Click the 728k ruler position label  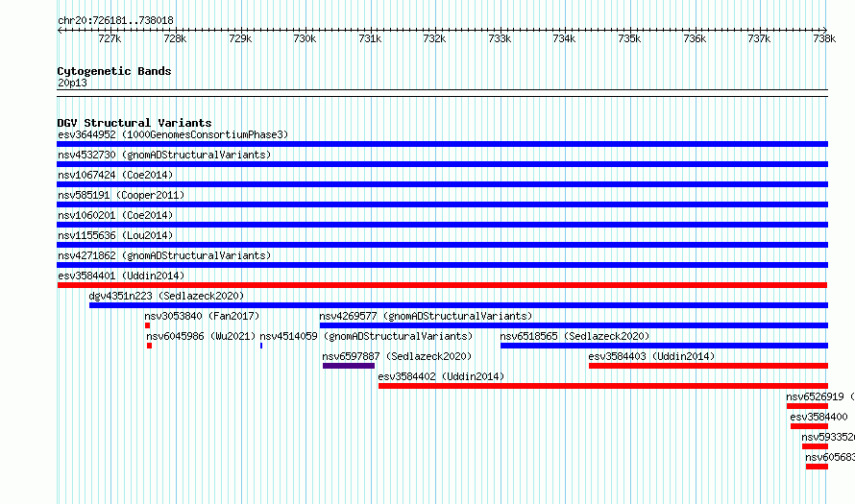[x=175, y=39]
